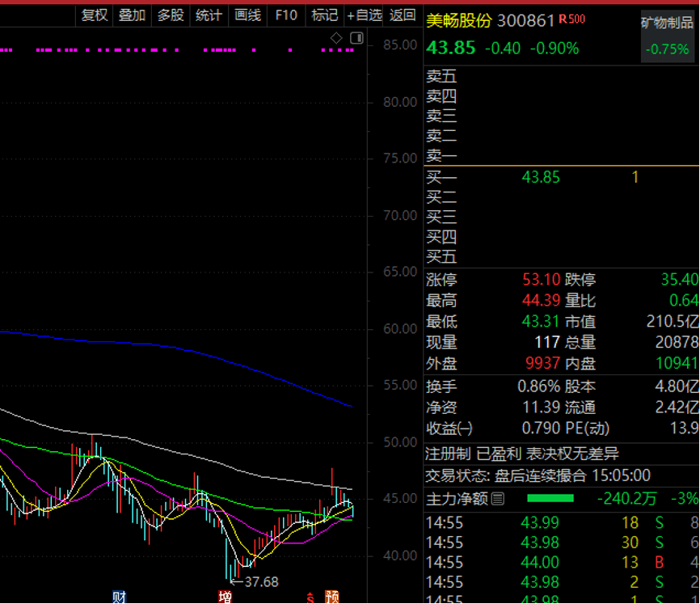Screen dimensions: 700x604
Task: Open the 多股 multi-stock view
Action: point(171,15)
